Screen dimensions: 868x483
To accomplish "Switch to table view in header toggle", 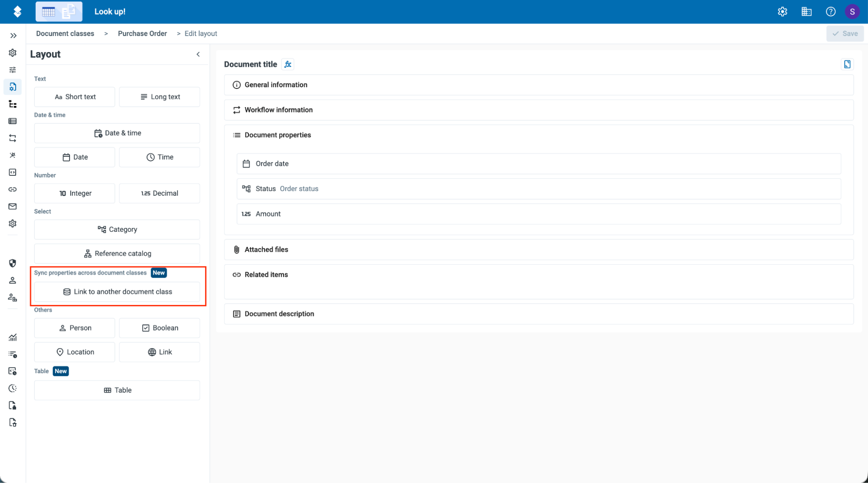I will pos(48,12).
